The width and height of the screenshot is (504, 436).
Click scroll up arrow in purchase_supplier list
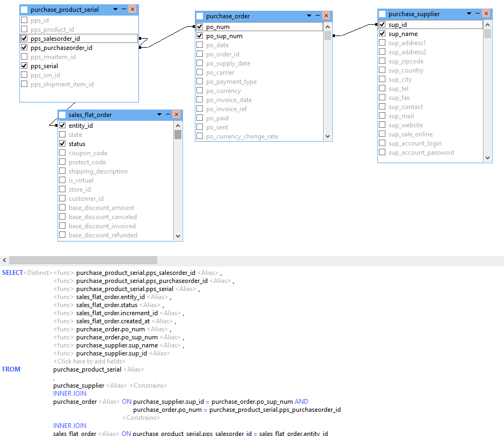coord(487,25)
